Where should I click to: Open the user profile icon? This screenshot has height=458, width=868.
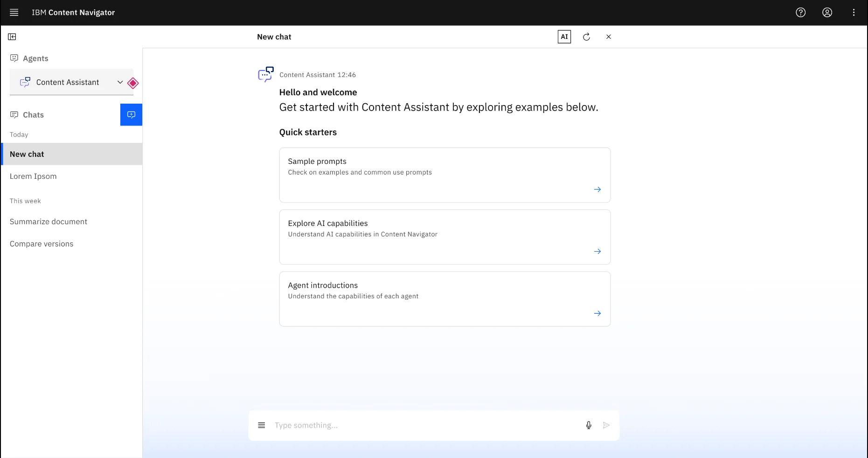(827, 13)
